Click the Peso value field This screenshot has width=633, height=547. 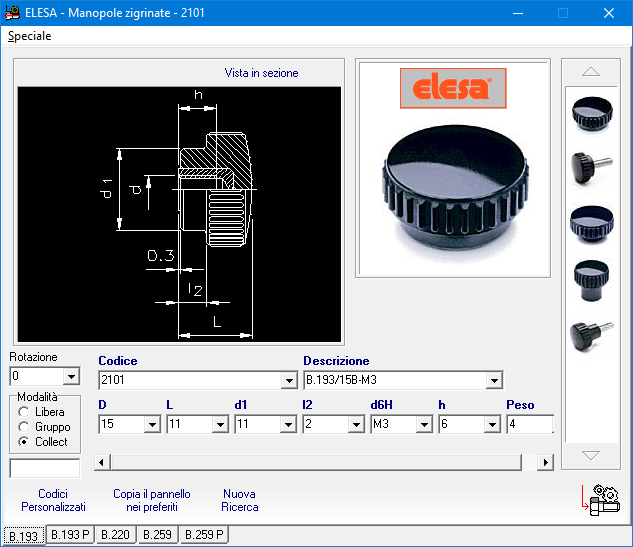point(530,424)
